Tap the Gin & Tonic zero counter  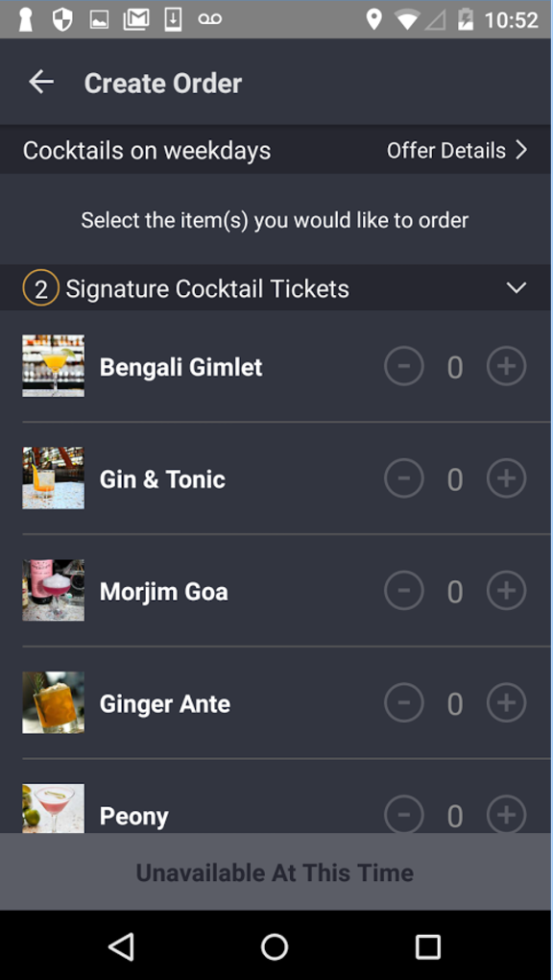click(454, 478)
